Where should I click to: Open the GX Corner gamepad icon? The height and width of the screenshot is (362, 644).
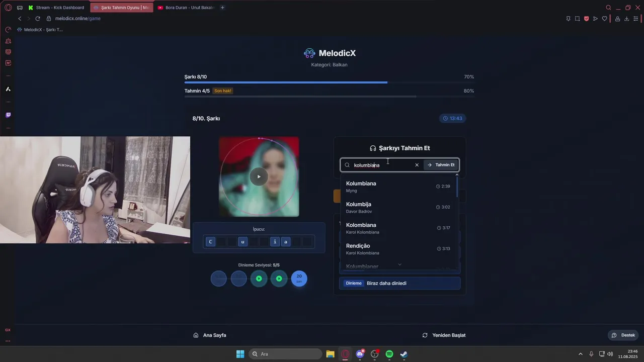19,8
